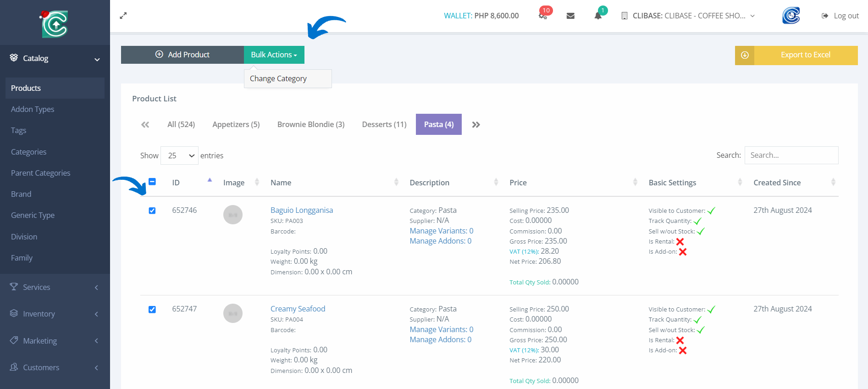The height and width of the screenshot is (389, 868).
Task: Click the user profile avatar logo
Action: tap(791, 16)
